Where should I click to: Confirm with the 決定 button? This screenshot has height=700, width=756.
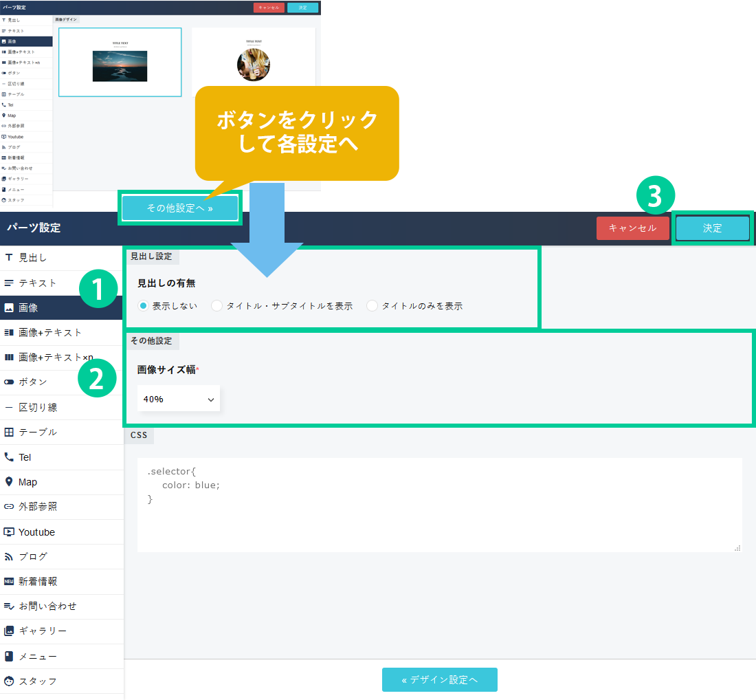pos(712,228)
